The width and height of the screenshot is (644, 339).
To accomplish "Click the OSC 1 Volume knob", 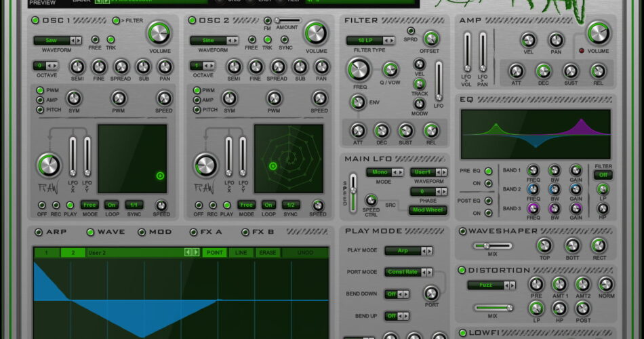I will [159, 32].
